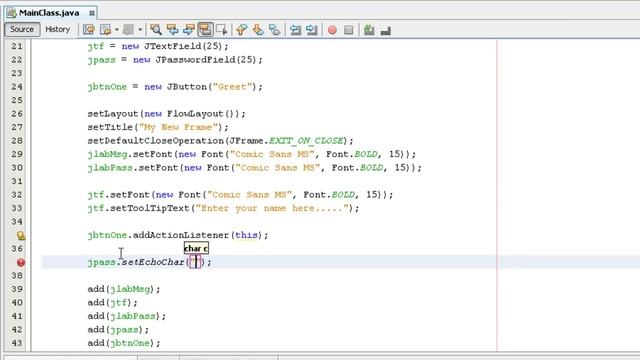Click Shift Line Right icon
Viewport: 640px width, 360px height.
click(x=312, y=29)
